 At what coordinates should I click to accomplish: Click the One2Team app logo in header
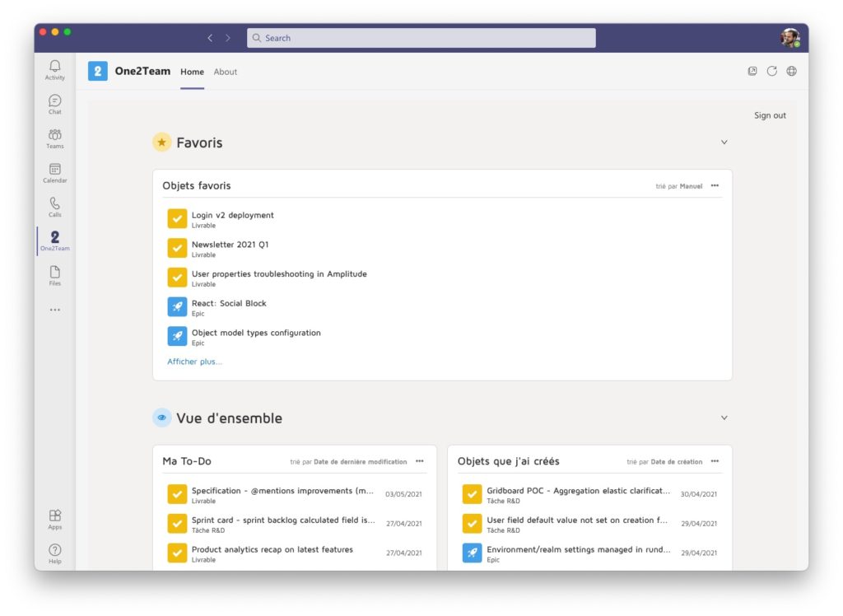click(98, 71)
